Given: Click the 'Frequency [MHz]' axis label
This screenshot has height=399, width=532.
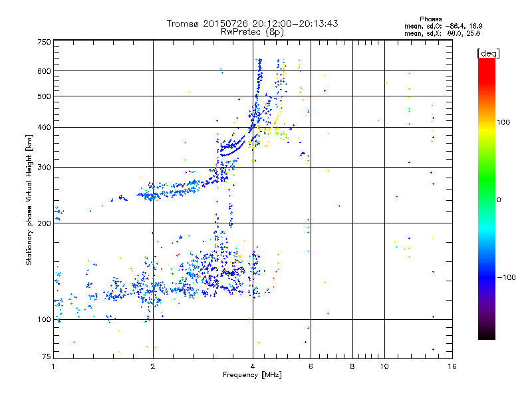Looking at the screenshot, I should click(252, 375).
